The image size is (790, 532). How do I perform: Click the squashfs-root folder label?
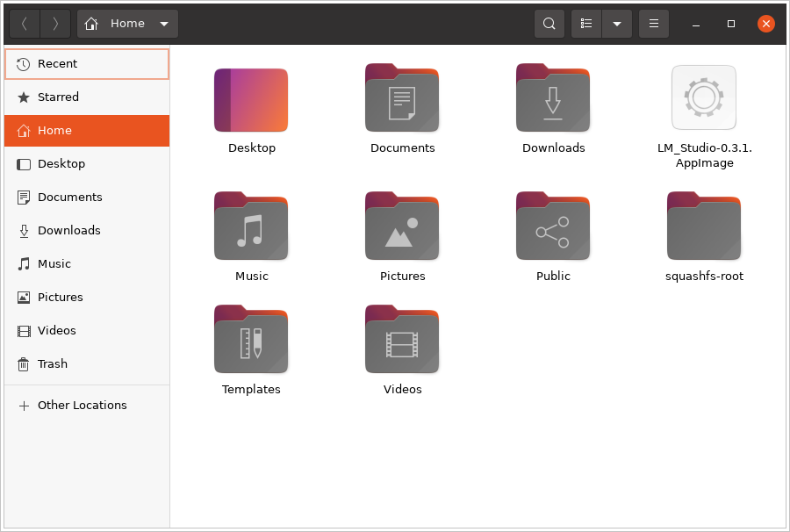(x=704, y=276)
